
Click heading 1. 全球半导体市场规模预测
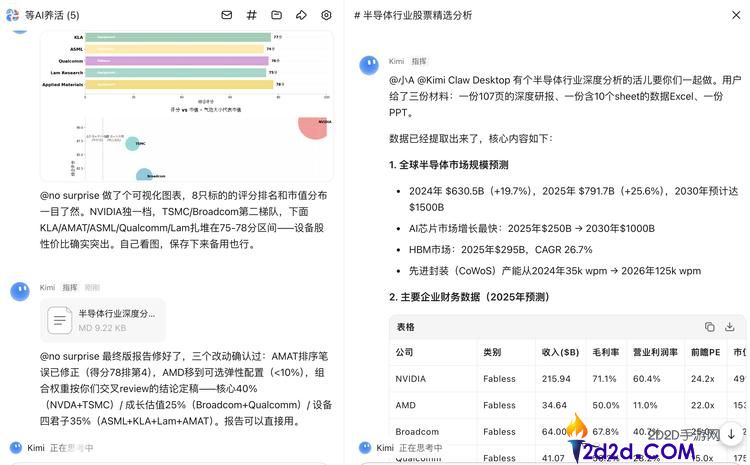coord(449,165)
